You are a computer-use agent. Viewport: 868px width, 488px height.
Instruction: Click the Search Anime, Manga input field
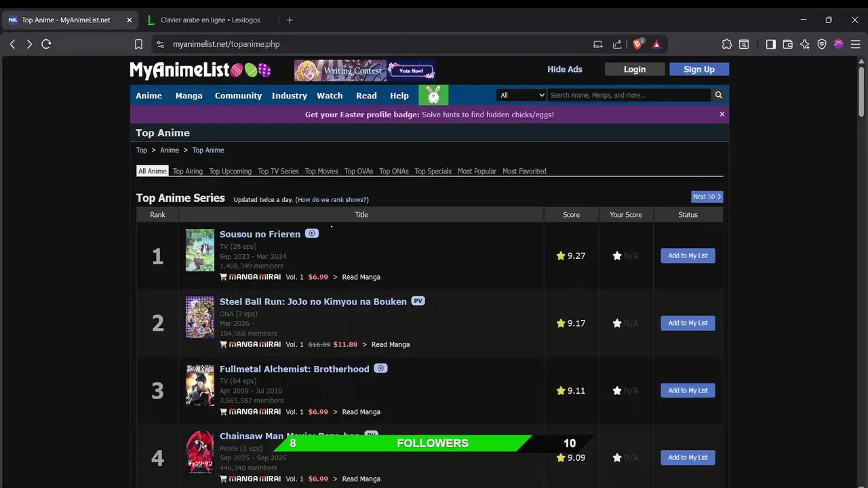[x=629, y=95]
